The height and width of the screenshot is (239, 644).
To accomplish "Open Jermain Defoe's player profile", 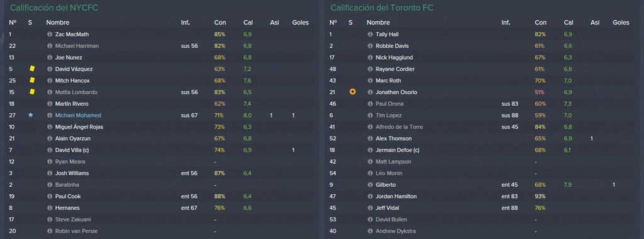I will pyautogui.click(x=396, y=150).
